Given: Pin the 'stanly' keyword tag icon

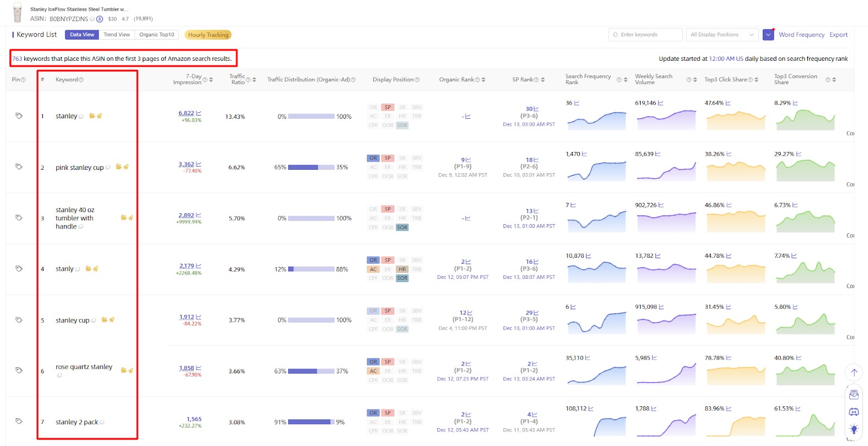Looking at the screenshot, I should click(19, 269).
